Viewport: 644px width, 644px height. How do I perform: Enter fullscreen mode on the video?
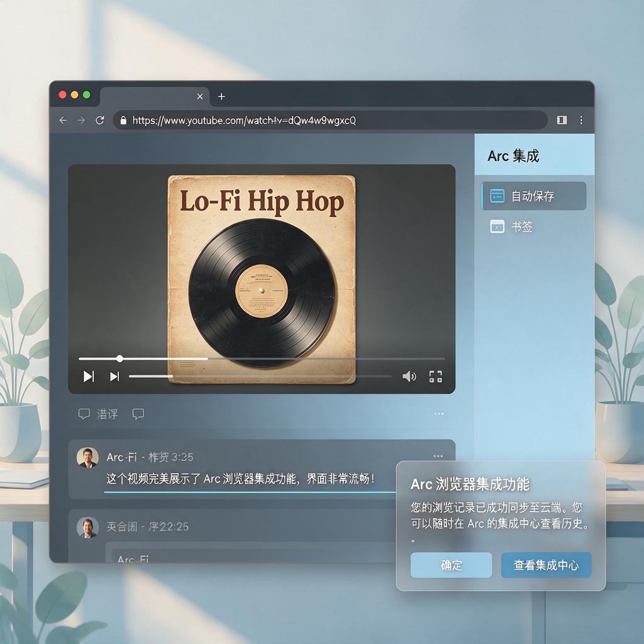pos(435,377)
